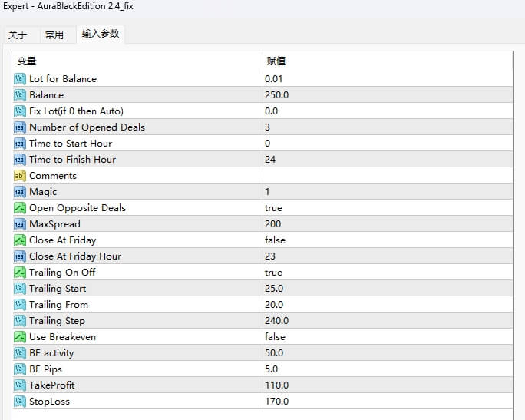Click the integer icon beside Number of Opened Deals
This screenshot has width=525, height=420.
20,127
